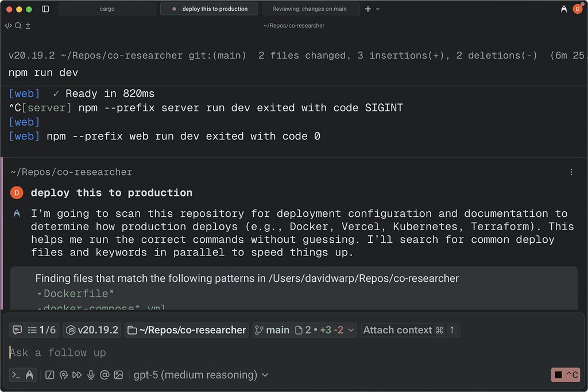Attach an image using the image icon

click(x=118, y=374)
